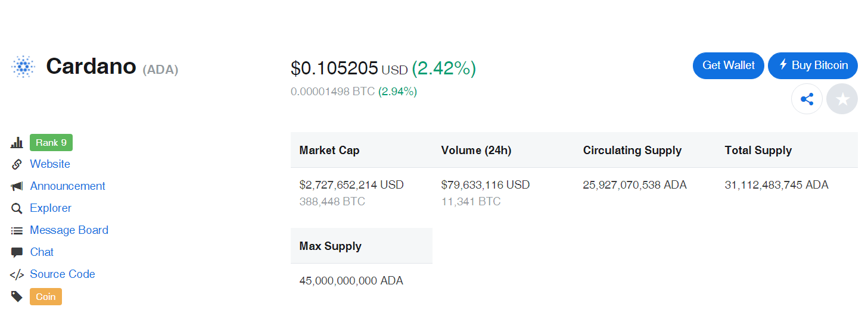Toggle the star watchlist button
The image size is (868, 313).
coord(842,99)
